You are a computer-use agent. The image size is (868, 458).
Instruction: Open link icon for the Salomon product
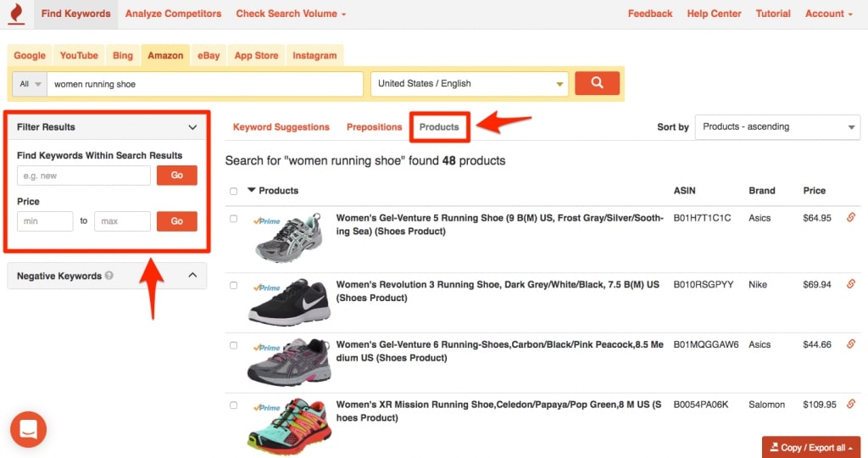pyautogui.click(x=851, y=404)
